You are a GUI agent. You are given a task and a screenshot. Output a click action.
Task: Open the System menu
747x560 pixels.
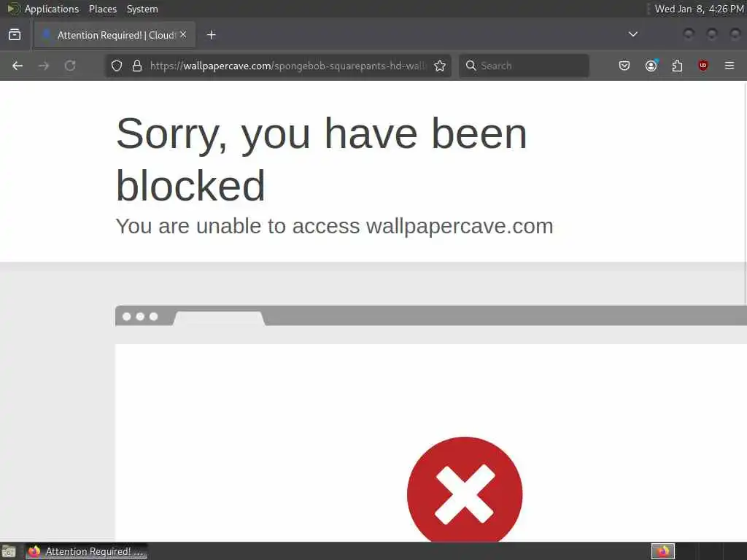[142, 9]
